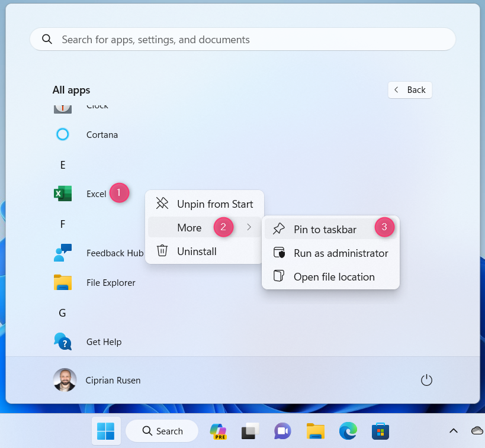Click the letter F section header
The height and width of the screenshot is (448, 485).
(x=63, y=224)
